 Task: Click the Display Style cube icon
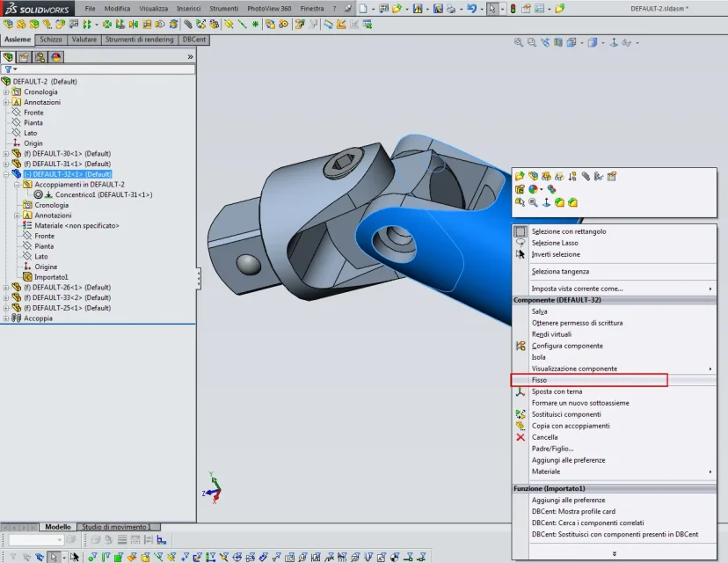[592, 43]
